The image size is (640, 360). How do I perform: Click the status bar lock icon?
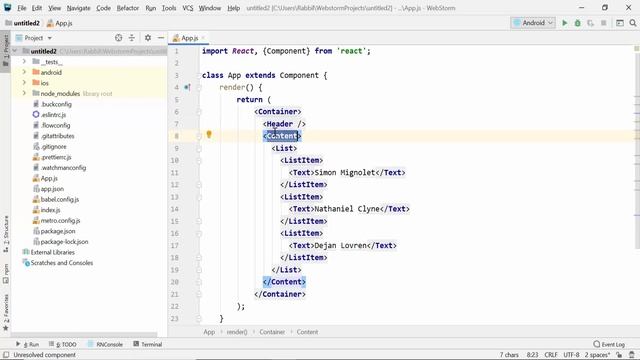point(619,355)
